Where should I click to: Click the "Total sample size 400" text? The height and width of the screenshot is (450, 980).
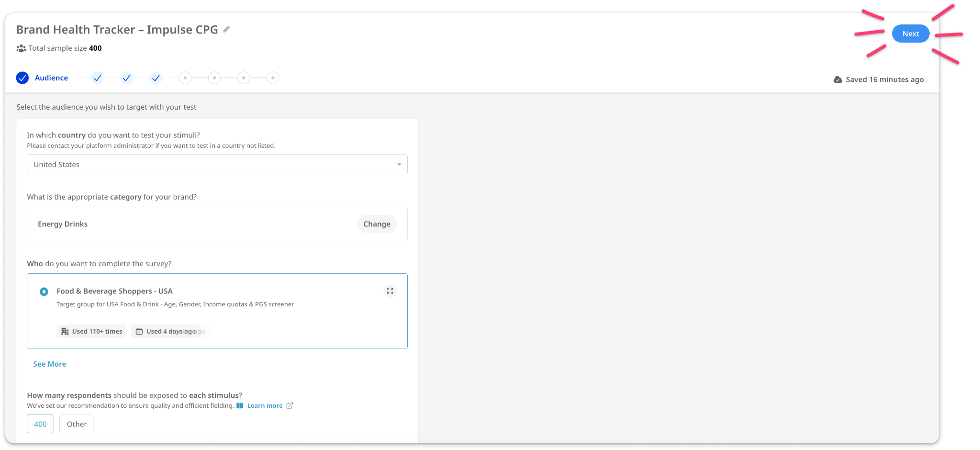65,48
